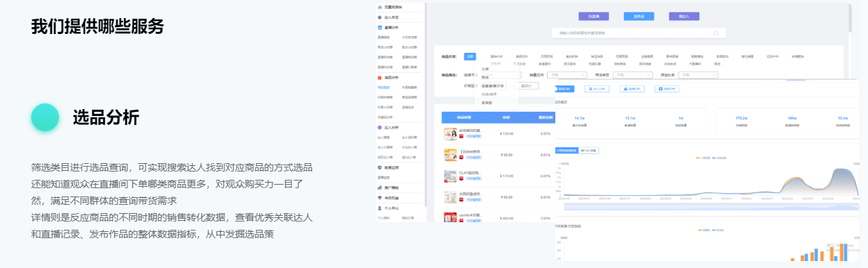
Task: Click the ¥469.00 price cell
Action: click(x=506, y=218)
